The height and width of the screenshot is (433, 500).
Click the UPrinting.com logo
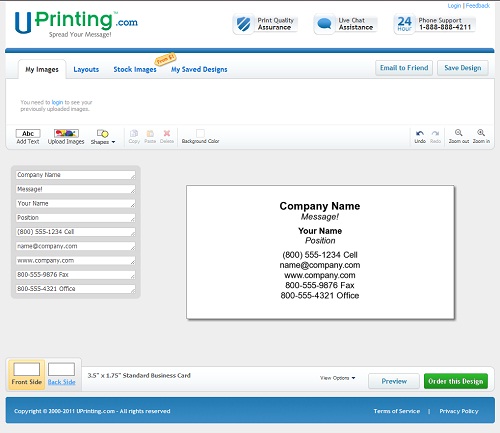tap(76, 24)
